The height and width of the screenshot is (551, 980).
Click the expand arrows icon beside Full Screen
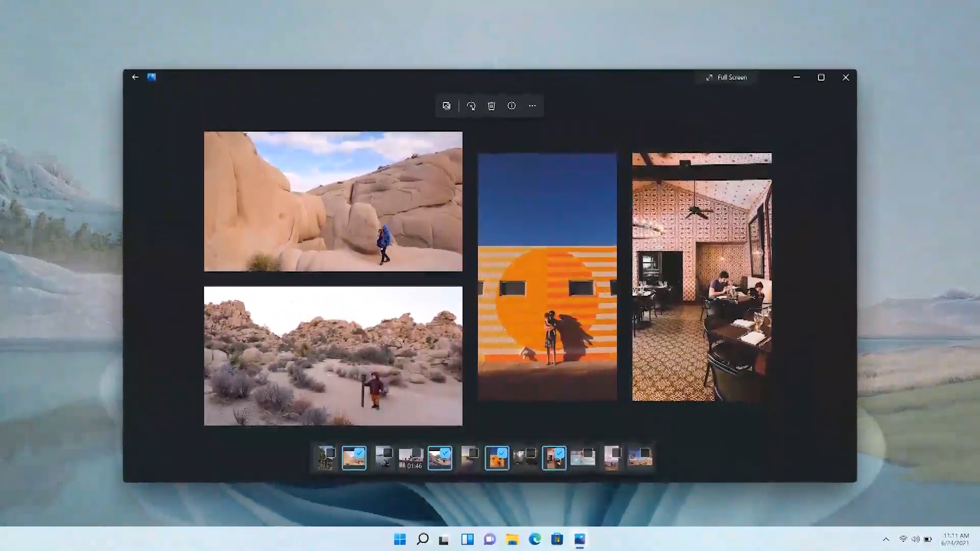click(709, 77)
